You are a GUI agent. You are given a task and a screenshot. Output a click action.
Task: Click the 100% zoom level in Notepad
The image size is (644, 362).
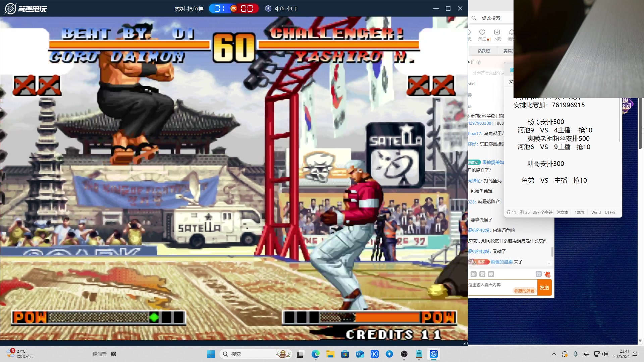pos(579,212)
